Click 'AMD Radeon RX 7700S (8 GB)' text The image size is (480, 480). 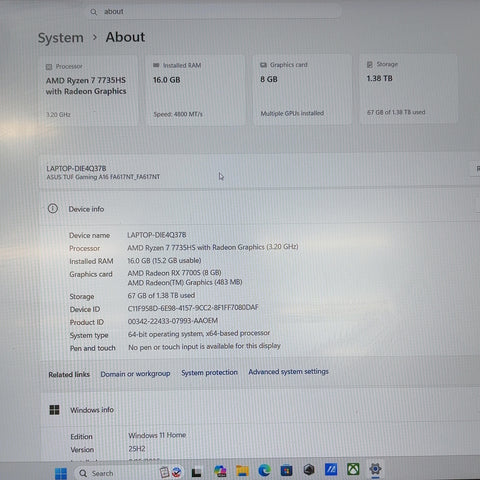[174, 273]
